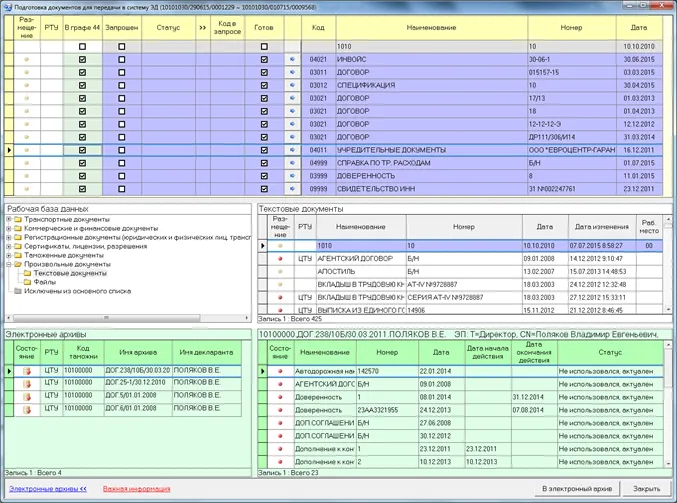Screen dimensions: 677x503
Task: Click right arrow of tree horizontal scrollbar
Action: point(247,318)
